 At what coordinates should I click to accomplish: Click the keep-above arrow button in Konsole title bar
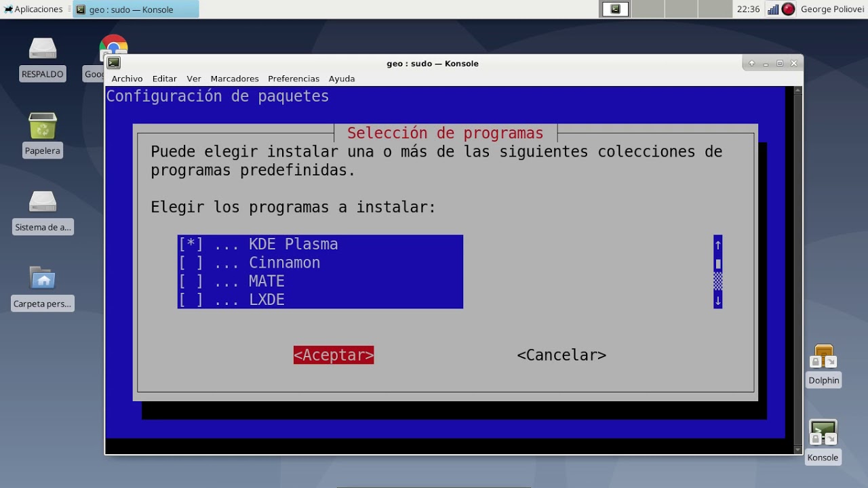tap(751, 63)
